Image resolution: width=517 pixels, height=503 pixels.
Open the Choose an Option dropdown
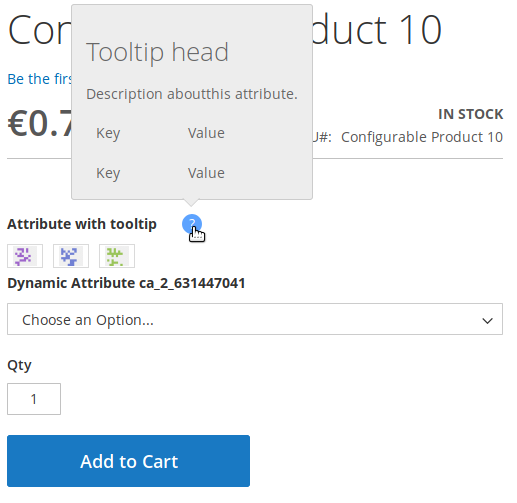(255, 319)
